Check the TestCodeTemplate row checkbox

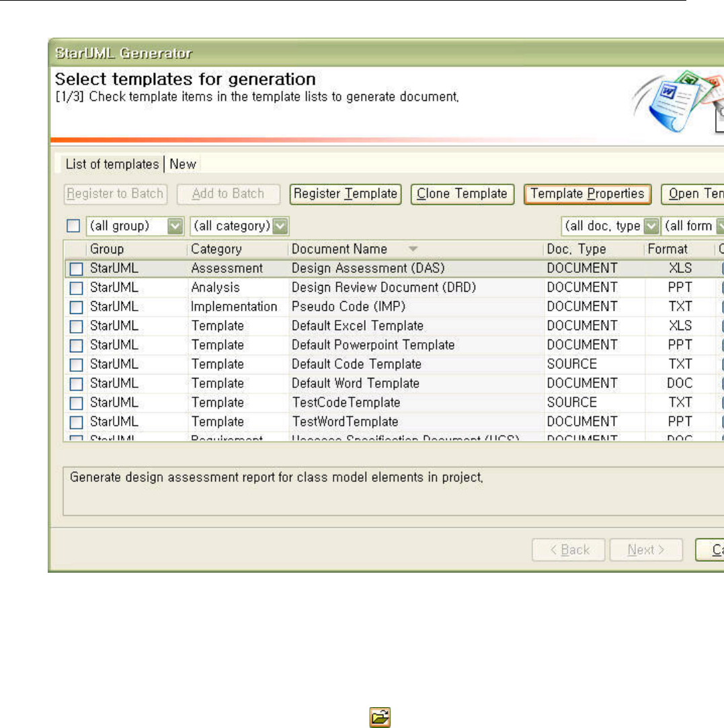(76, 403)
